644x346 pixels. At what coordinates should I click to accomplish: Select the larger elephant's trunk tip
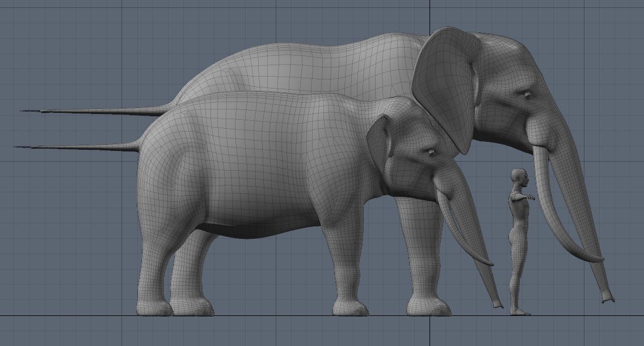(608, 298)
